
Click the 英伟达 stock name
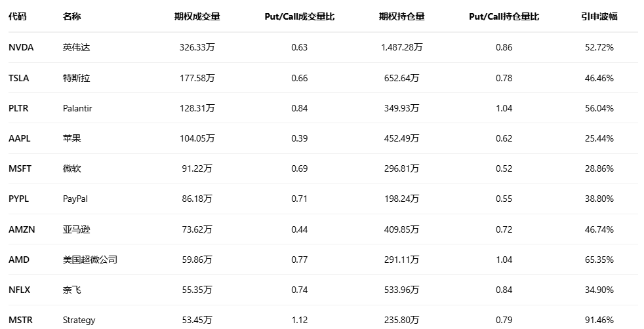pos(76,47)
